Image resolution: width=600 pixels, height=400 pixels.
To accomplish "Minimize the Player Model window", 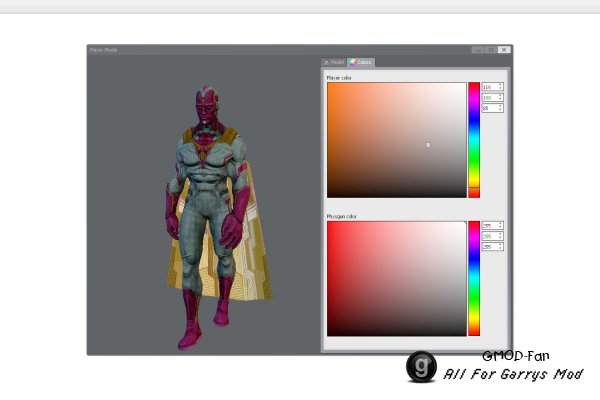I will pos(478,50).
